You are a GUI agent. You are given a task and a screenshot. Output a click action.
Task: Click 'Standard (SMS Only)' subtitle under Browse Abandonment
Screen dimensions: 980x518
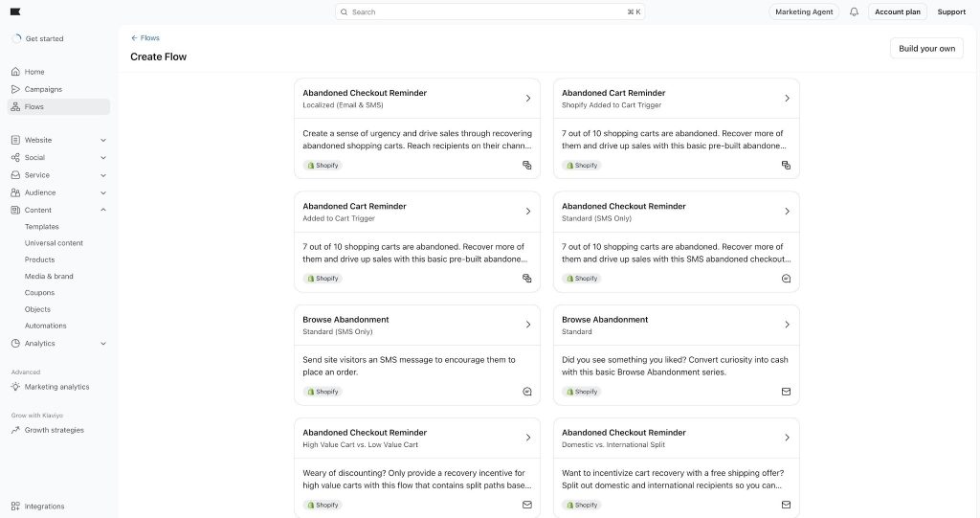click(338, 331)
